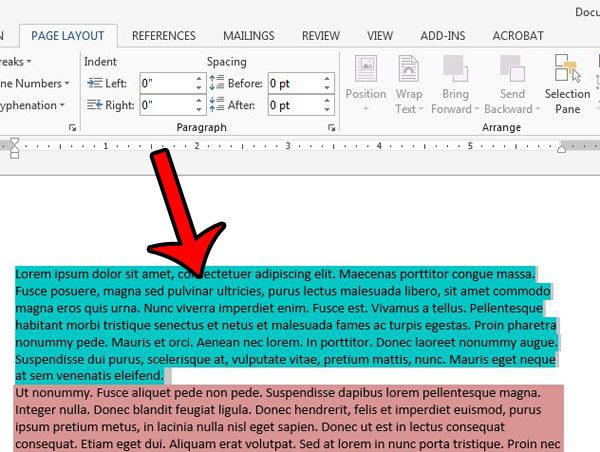600x452 pixels.
Task: Switch to the Review tab
Action: click(x=321, y=36)
